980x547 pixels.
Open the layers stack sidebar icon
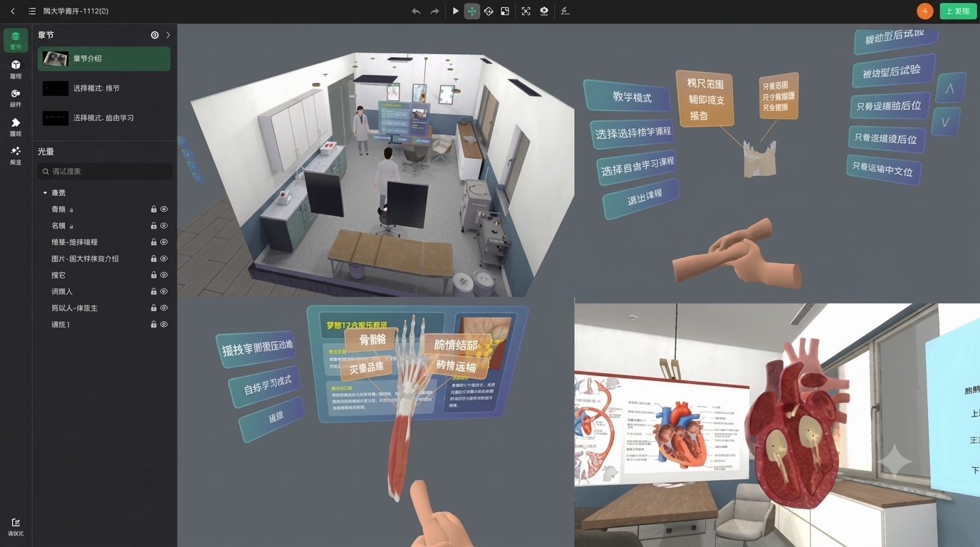pyautogui.click(x=16, y=40)
